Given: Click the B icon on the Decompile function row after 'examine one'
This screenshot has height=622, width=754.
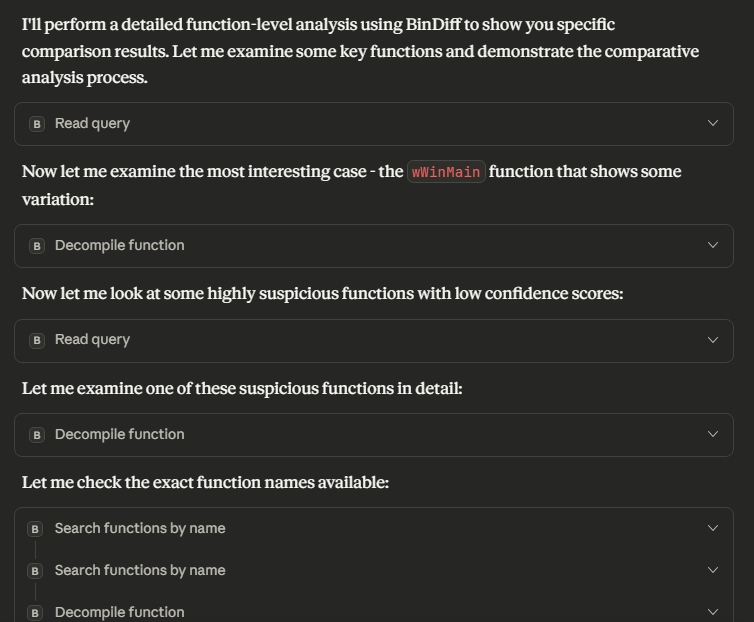Looking at the screenshot, I should coord(37,435).
